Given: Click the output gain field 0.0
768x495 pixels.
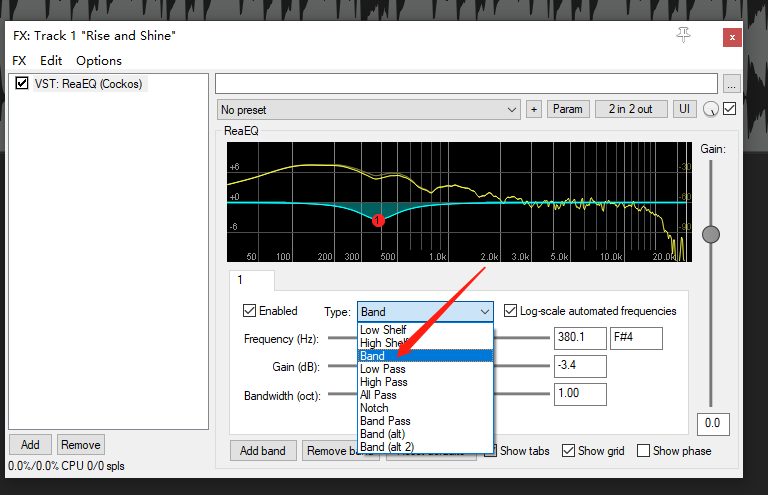Looking at the screenshot, I should tap(713, 424).
